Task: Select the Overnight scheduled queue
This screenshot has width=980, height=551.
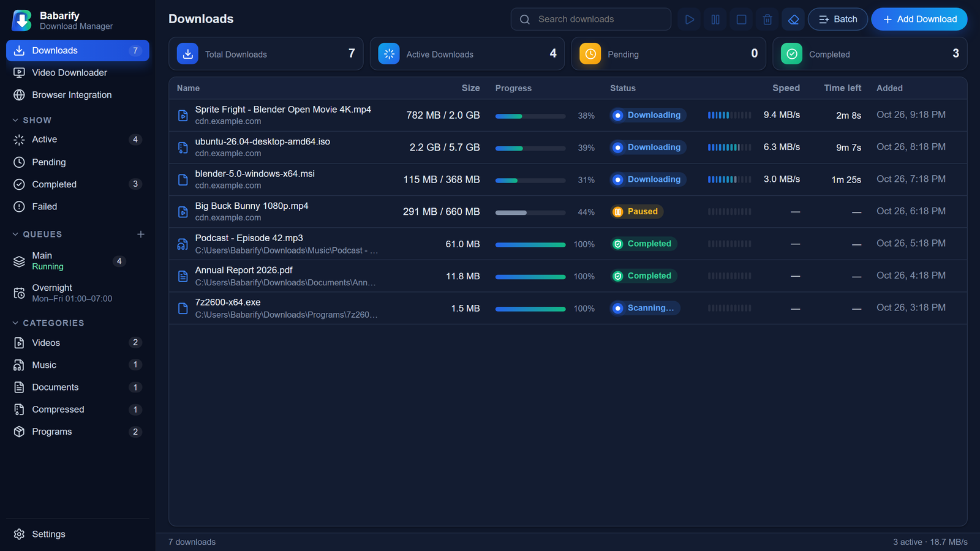Action: (78, 293)
